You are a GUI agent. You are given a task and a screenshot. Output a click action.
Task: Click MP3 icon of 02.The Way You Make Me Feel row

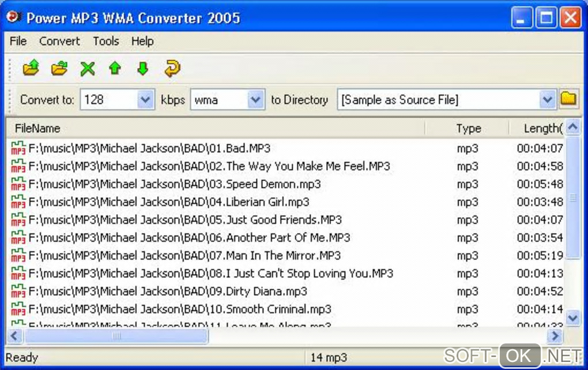(x=18, y=166)
